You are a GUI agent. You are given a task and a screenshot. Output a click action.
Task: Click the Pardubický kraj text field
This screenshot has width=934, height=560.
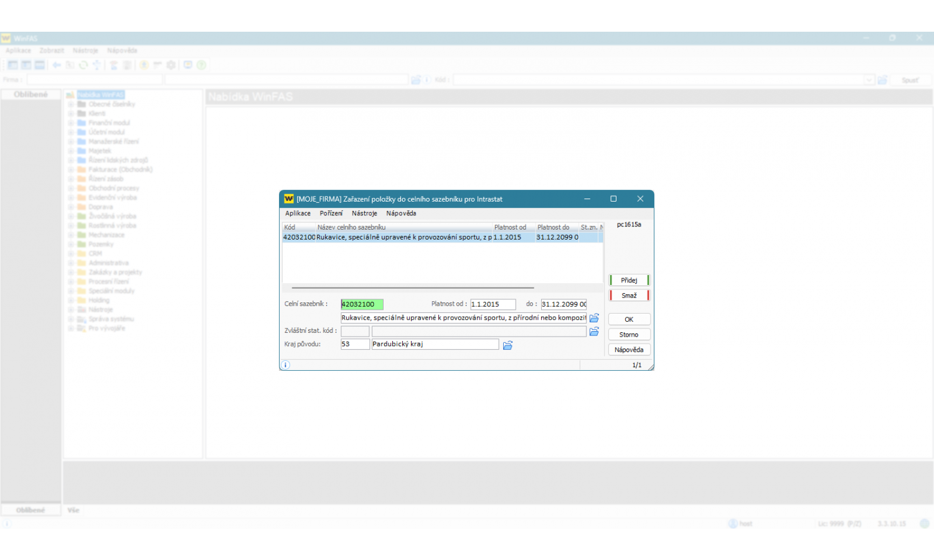point(435,344)
